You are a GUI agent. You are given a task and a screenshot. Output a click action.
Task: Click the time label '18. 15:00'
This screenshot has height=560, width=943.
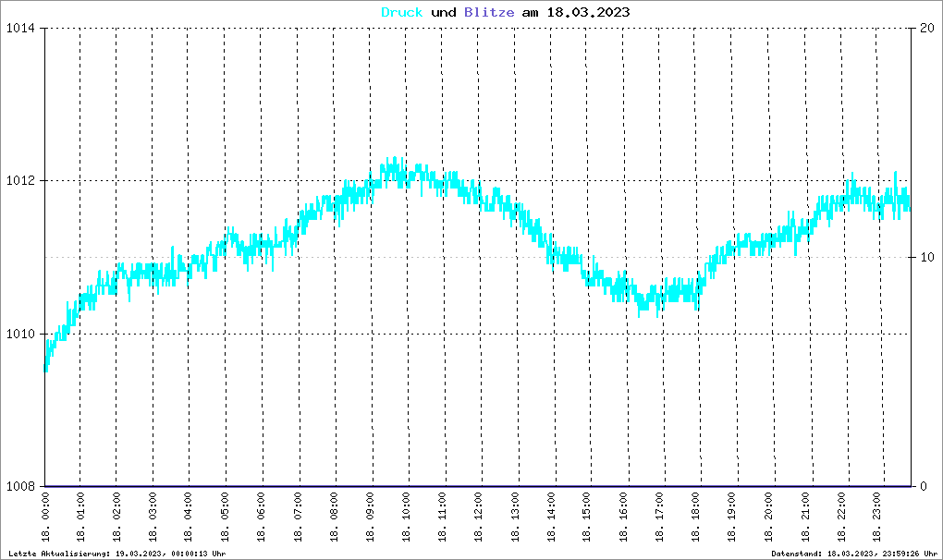[x=586, y=517]
